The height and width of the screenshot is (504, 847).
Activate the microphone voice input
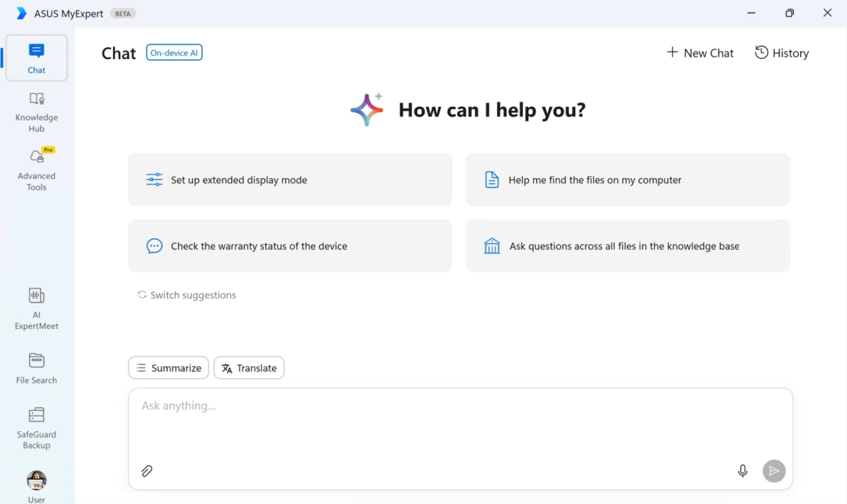tap(742, 471)
